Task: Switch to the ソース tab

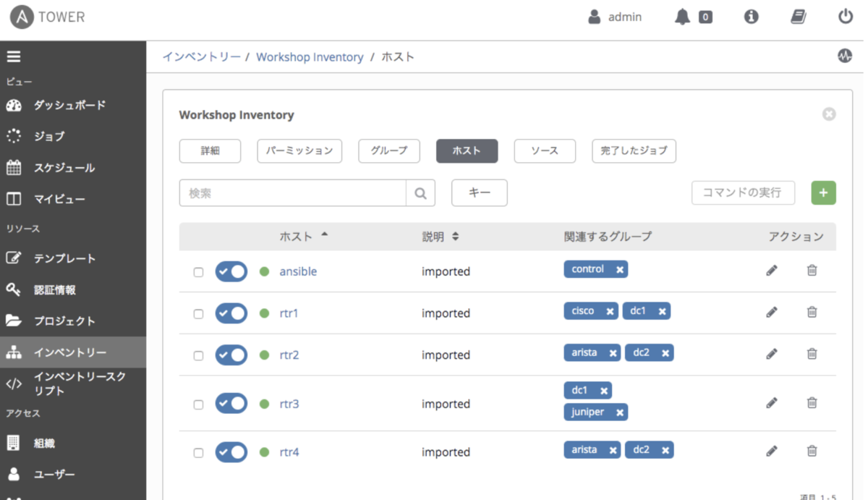Action: click(545, 151)
